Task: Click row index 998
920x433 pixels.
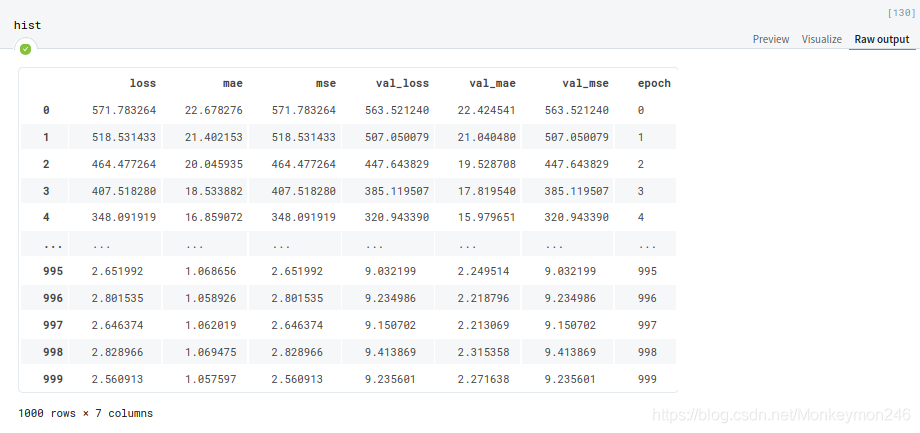Action: point(52,352)
